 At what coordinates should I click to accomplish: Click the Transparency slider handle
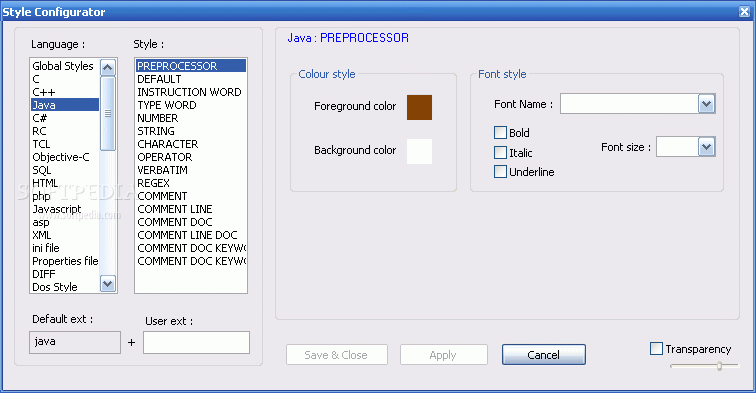click(719, 366)
